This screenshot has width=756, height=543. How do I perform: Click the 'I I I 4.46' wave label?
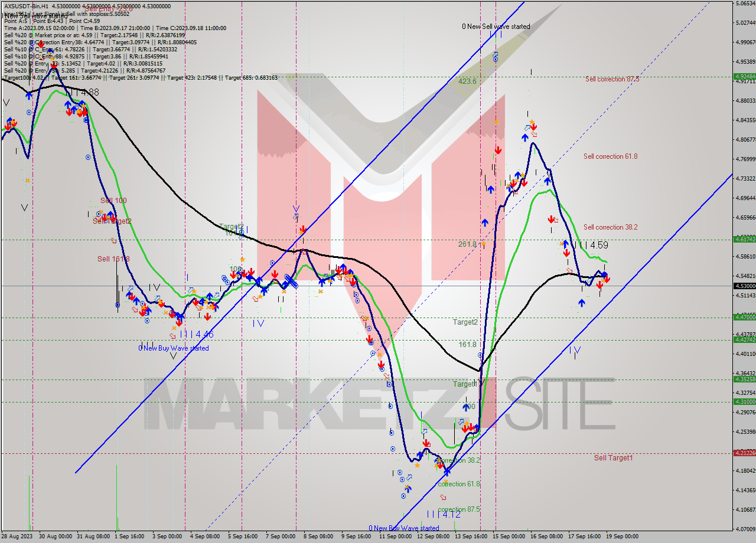coord(197,335)
